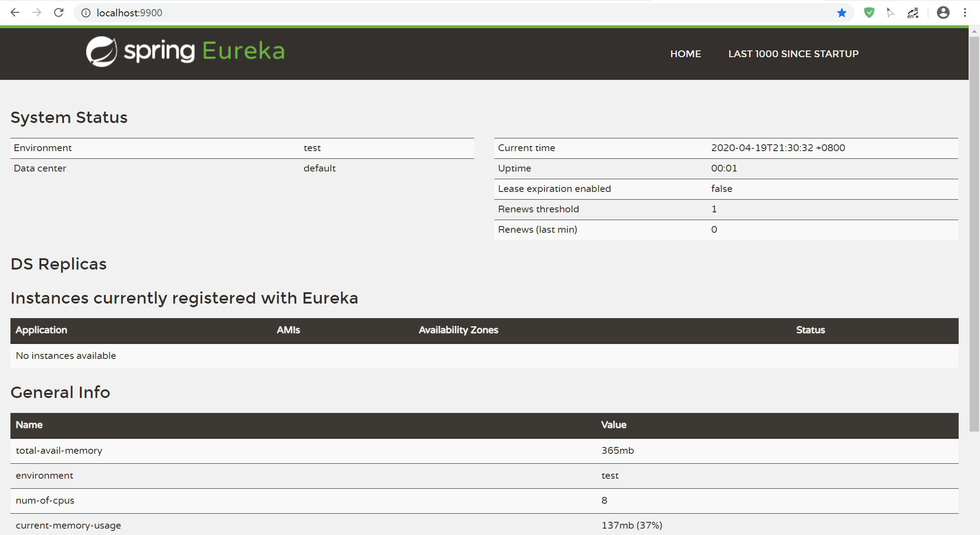Click the Spring Eureka logo
Viewport: 980px width, 535px height.
pos(186,51)
